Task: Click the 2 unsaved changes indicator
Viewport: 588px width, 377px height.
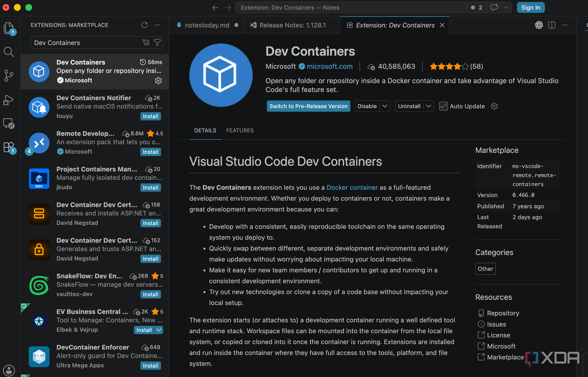Action: click(x=477, y=7)
